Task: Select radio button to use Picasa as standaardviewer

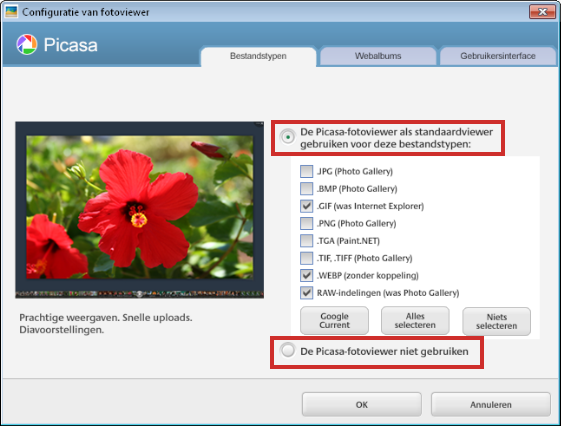Action: click(x=288, y=137)
